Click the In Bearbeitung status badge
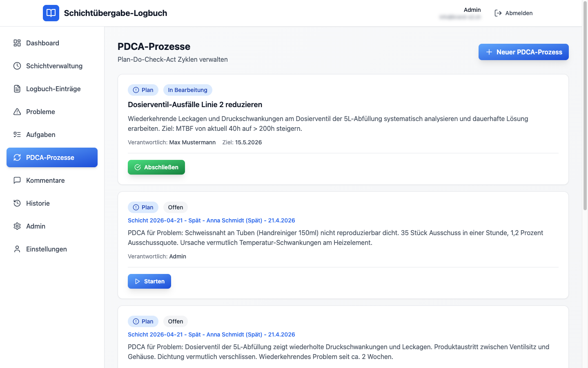The height and width of the screenshot is (368, 588). point(187,90)
